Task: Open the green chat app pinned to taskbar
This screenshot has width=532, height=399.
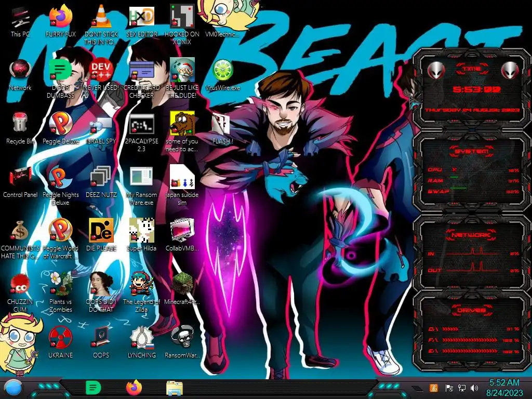Action: coord(94,388)
